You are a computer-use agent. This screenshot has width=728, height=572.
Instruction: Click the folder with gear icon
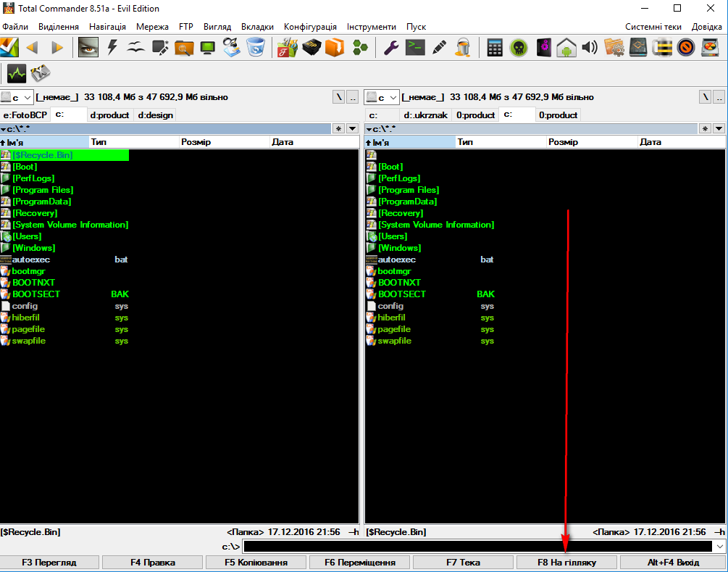click(x=614, y=47)
